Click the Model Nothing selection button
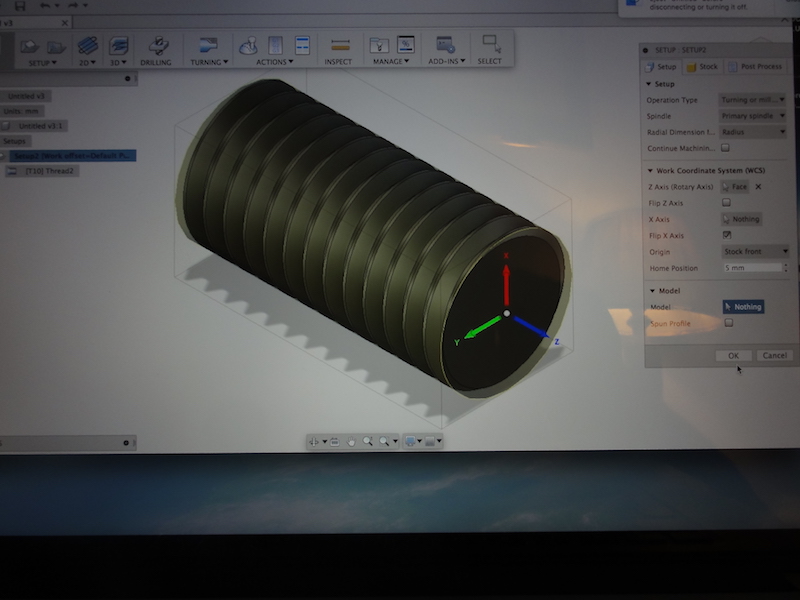The image size is (800, 600). click(x=743, y=307)
